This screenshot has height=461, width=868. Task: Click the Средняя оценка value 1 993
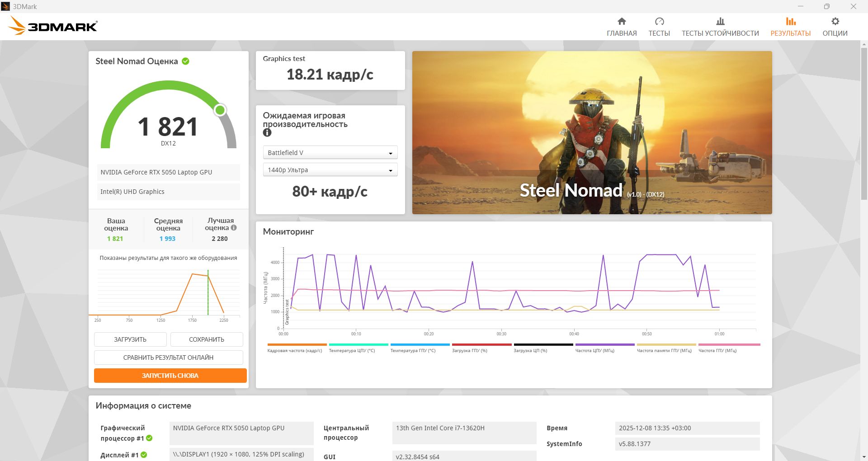(167, 239)
